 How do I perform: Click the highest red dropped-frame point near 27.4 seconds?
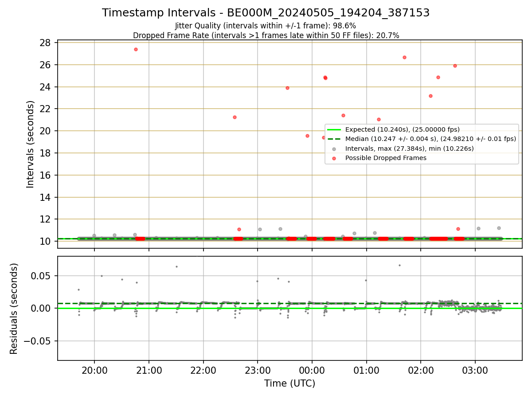pos(136,49)
